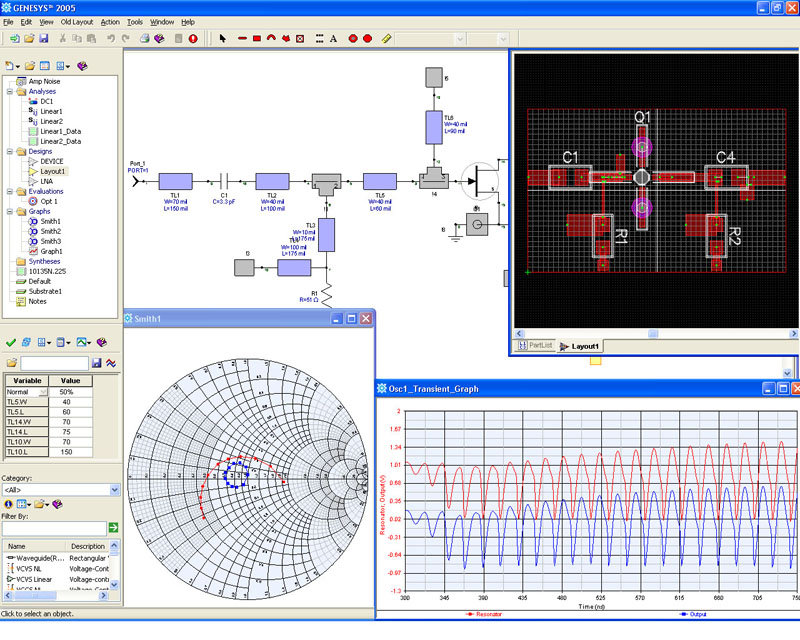Open the Edit menu
800x640 pixels.
[x=26, y=22]
